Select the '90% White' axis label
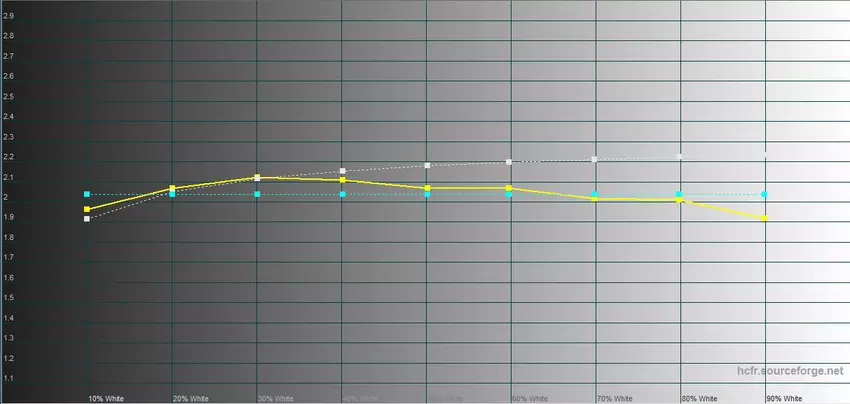 click(x=784, y=397)
